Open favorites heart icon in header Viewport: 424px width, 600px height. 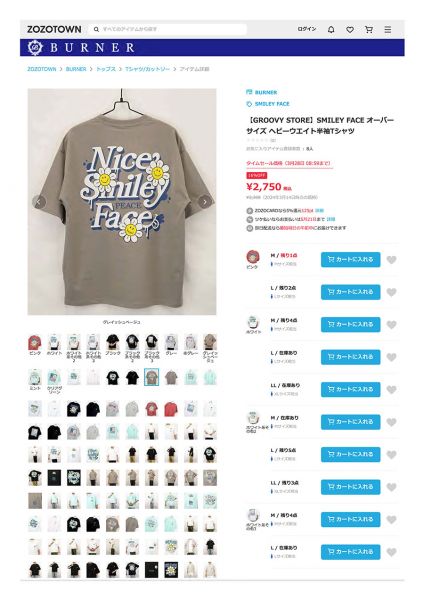tap(350, 29)
